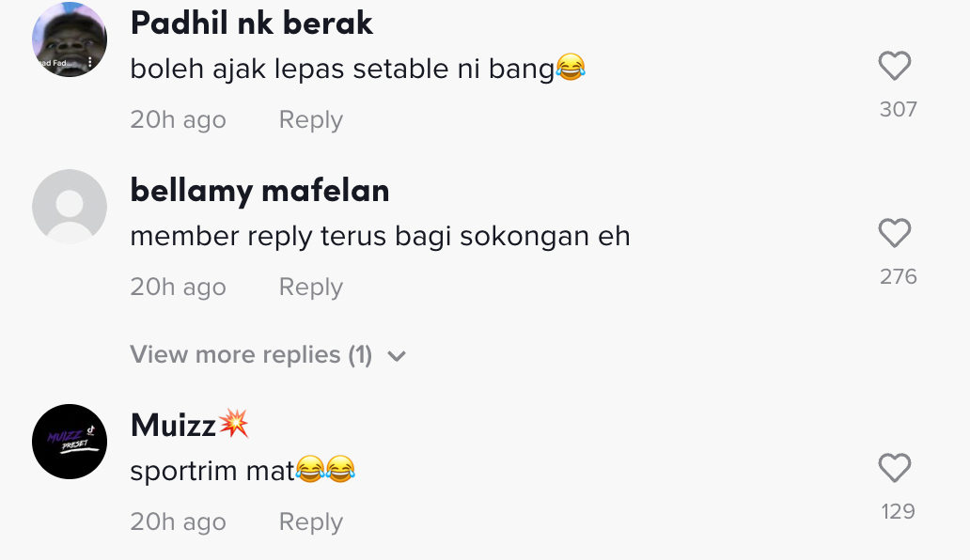Click the 276 like count
This screenshot has height=560, width=970.
(x=898, y=277)
